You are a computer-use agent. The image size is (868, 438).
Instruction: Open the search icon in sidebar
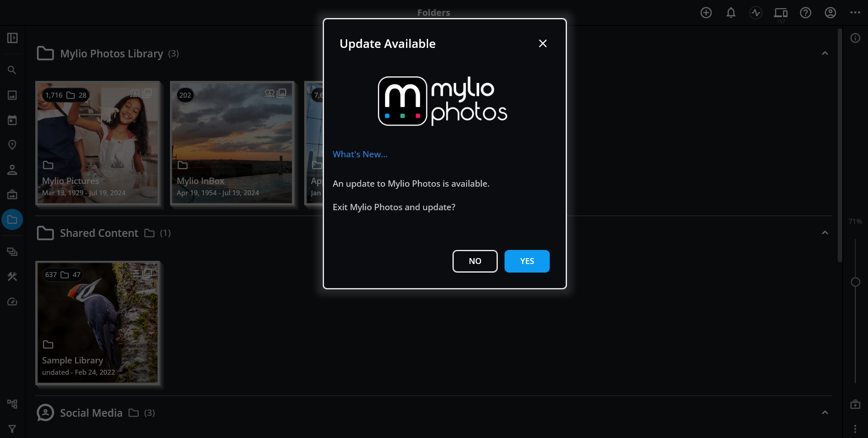point(12,70)
